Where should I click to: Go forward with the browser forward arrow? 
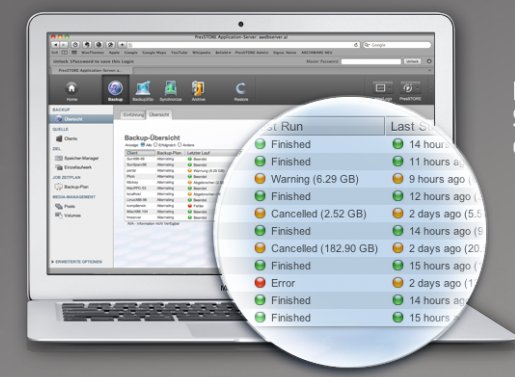64,45
